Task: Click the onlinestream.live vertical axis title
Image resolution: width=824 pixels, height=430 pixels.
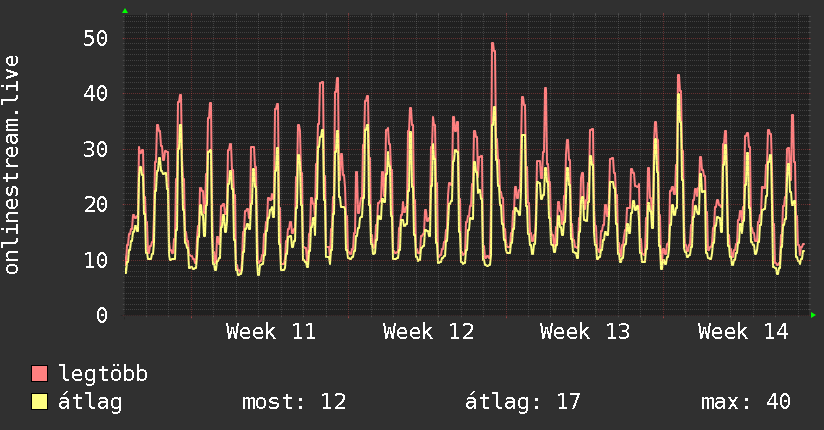Action: click(11, 165)
